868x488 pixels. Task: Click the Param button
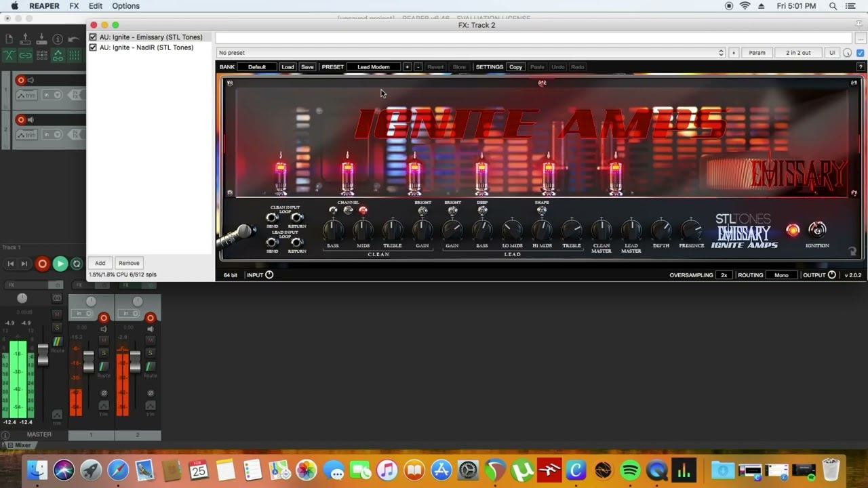pos(757,53)
